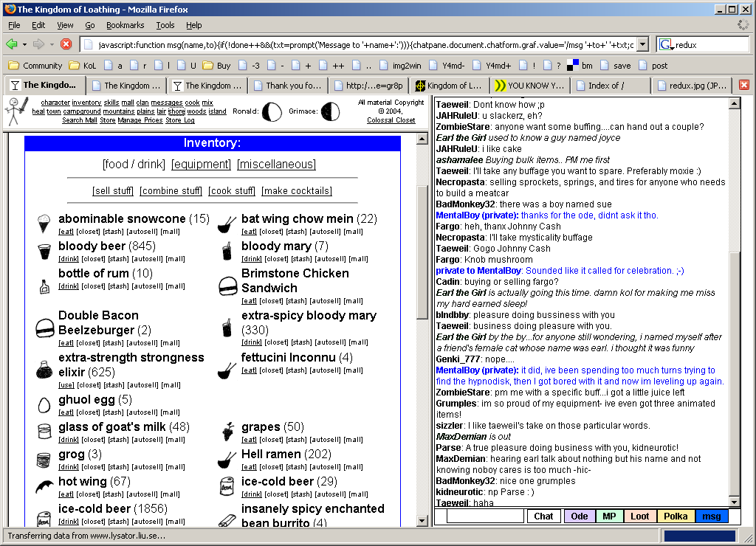Image resolution: width=756 pixels, height=546 pixels.
Task: Open the Buy bookmarks folder
Action: coord(216,66)
